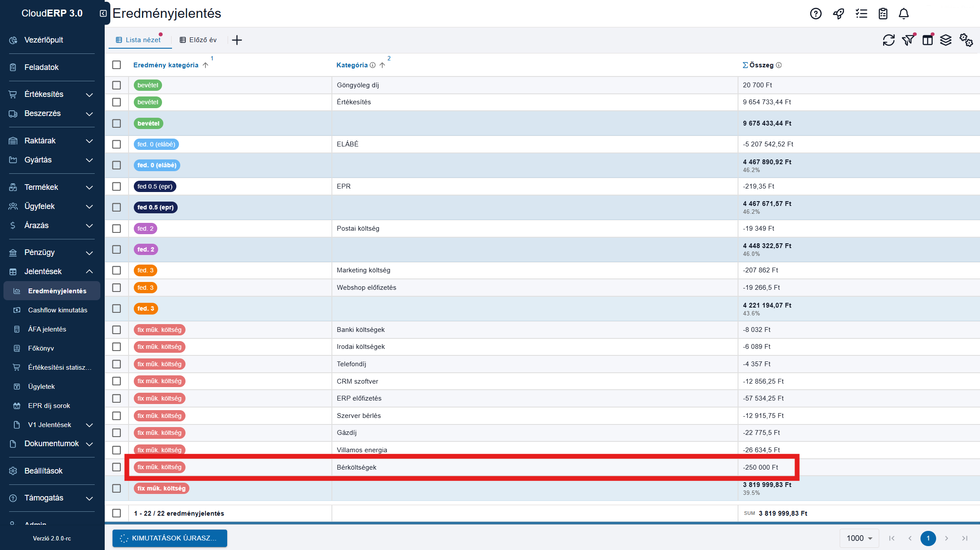This screenshot has height=550, width=980.
Task: Open the 1000 page size dropdown
Action: pyautogui.click(x=859, y=538)
